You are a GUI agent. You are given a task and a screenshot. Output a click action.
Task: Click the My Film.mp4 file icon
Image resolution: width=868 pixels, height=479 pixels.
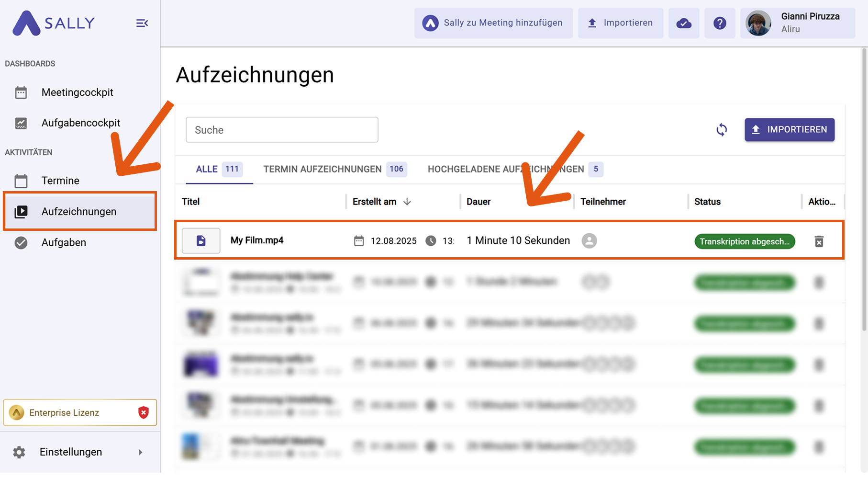click(x=201, y=240)
